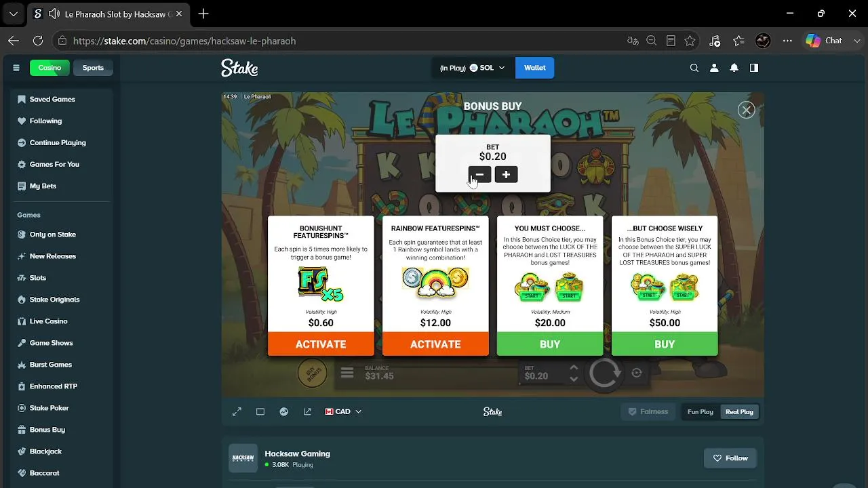The height and width of the screenshot is (488, 868).
Task: Browse Slots category
Action: click(x=61, y=278)
